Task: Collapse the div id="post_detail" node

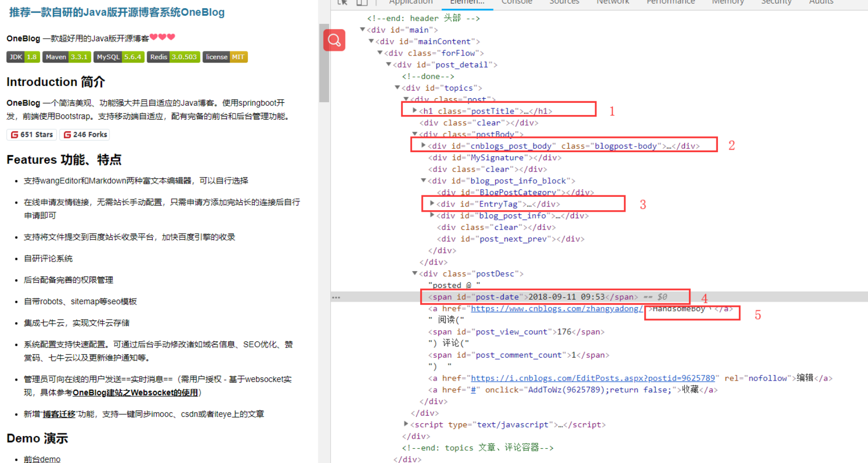Action: point(389,65)
